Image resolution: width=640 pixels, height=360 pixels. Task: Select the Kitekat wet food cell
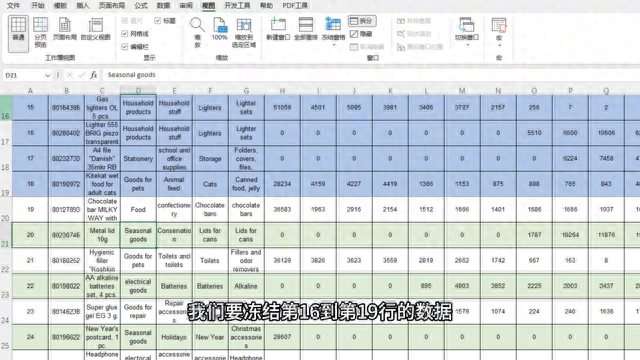[x=102, y=184]
